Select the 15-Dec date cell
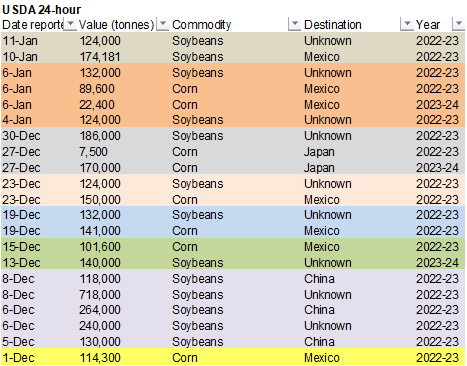 [21, 247]
